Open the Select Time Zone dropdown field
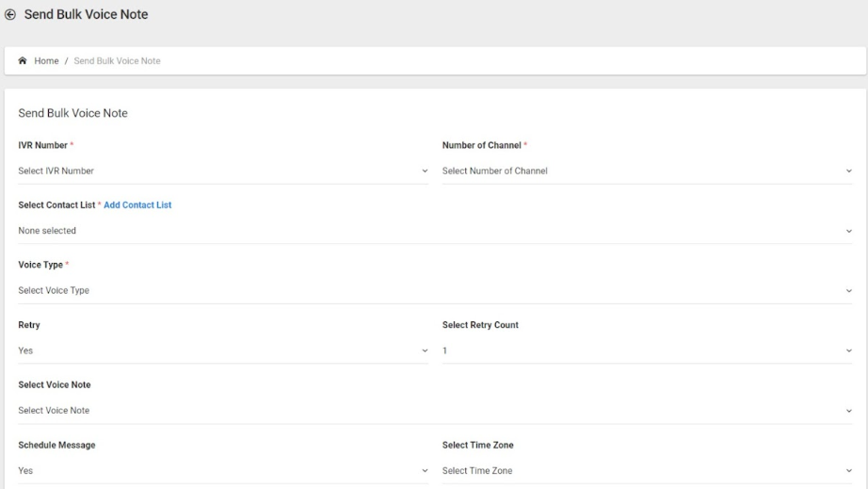This screenshot has height=489, width=868. (647, 471)
